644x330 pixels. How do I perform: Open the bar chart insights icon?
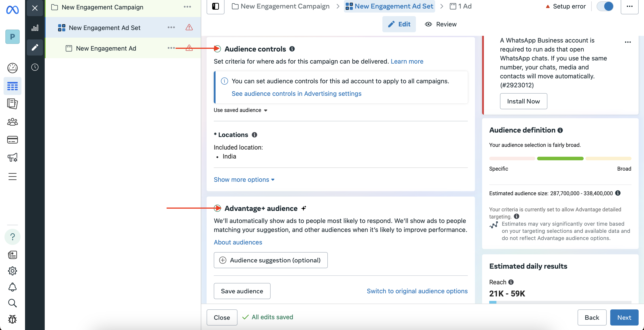(35, 28)
